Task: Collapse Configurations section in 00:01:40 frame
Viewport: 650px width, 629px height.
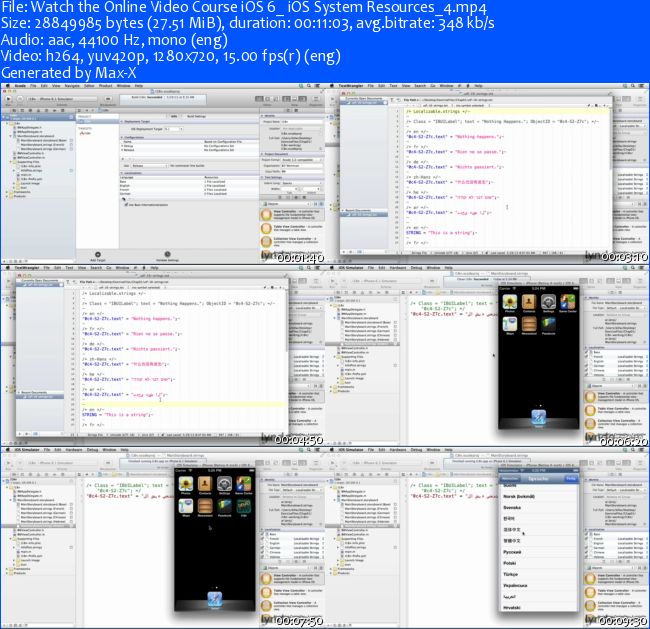Action: tap(122, 137)
